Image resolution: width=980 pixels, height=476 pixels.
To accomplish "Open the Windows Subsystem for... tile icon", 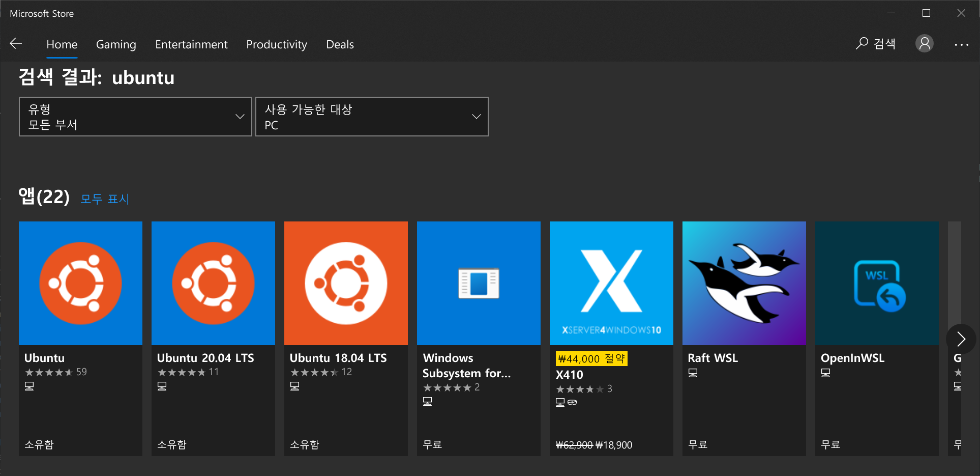I will tap(479, 283).
